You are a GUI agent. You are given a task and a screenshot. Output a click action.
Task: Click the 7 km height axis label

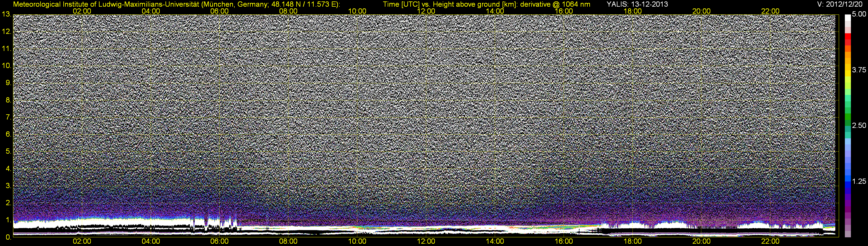(x=8, y=117)
